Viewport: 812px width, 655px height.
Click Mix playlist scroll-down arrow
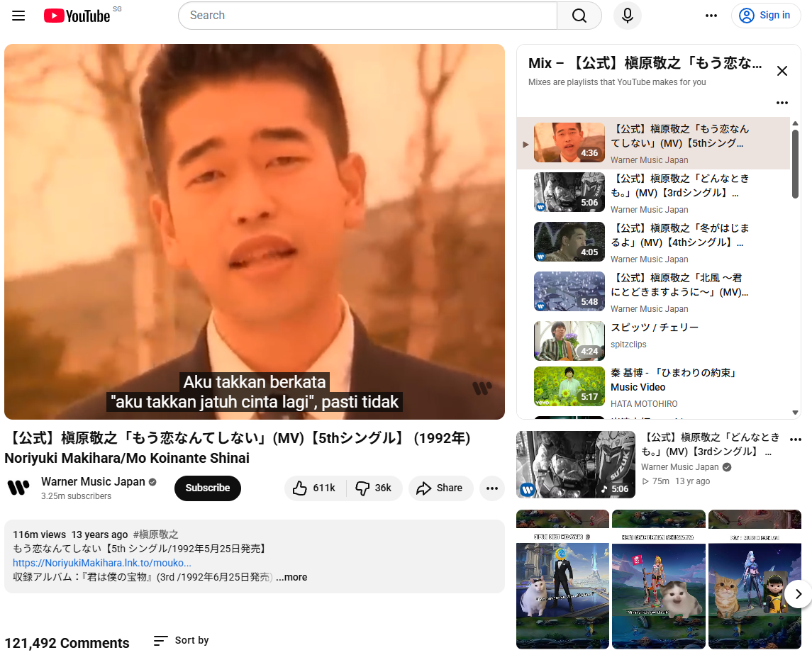tap(795, 413)
